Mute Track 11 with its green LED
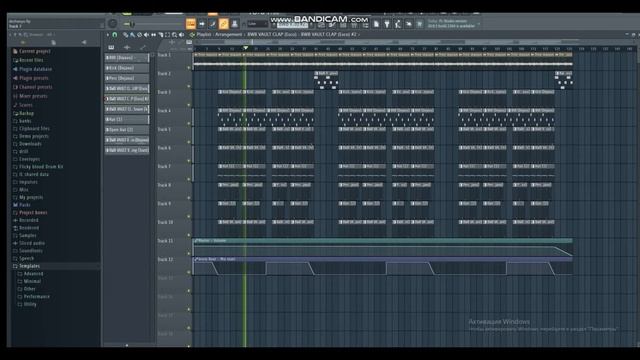640x360 pixels. (189, 253)
